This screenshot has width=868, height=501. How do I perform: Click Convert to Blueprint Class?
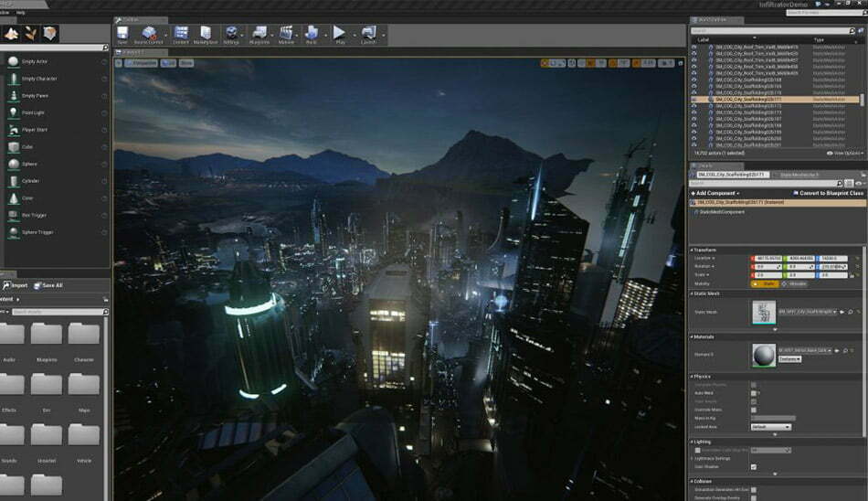828,194
